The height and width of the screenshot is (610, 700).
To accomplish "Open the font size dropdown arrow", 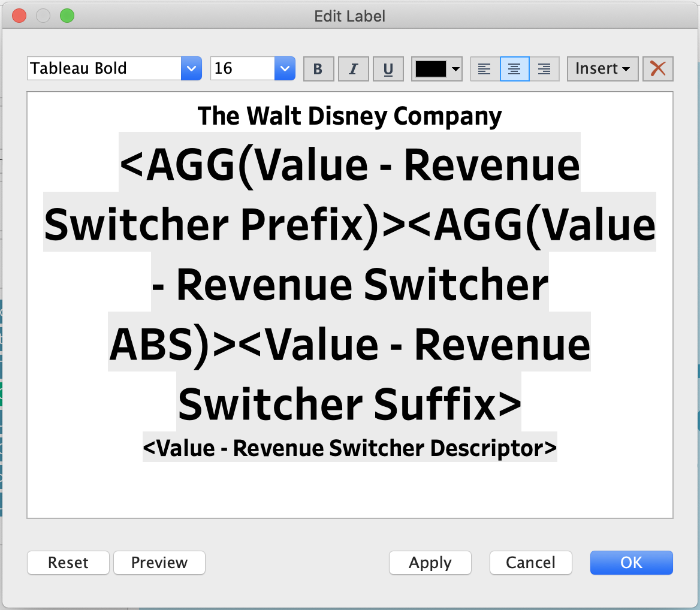I will coord(285,68).
